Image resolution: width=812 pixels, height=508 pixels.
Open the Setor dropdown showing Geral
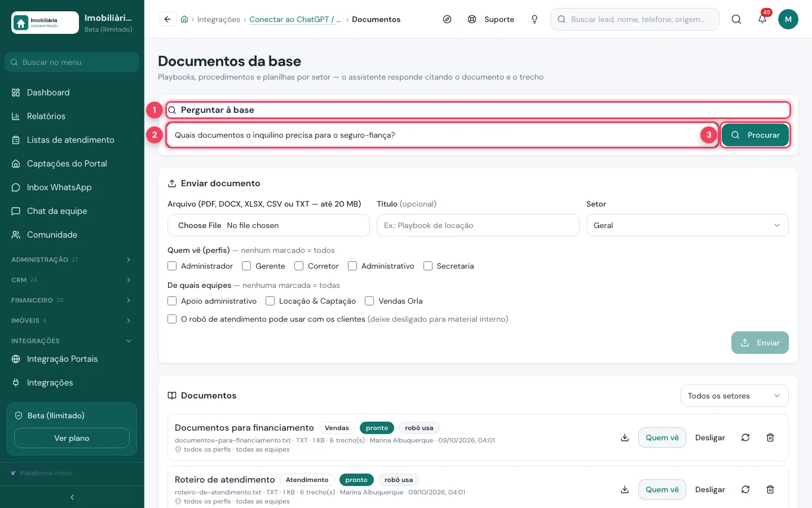(x=687, y=225)
